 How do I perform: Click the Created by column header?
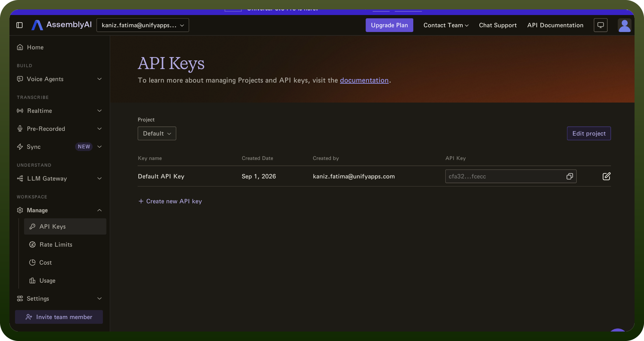326,158
